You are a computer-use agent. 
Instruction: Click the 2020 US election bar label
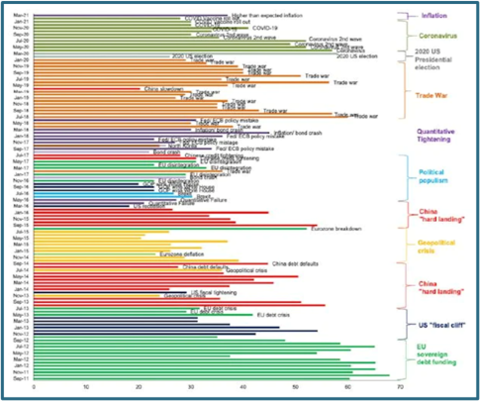tap(357, 56)
